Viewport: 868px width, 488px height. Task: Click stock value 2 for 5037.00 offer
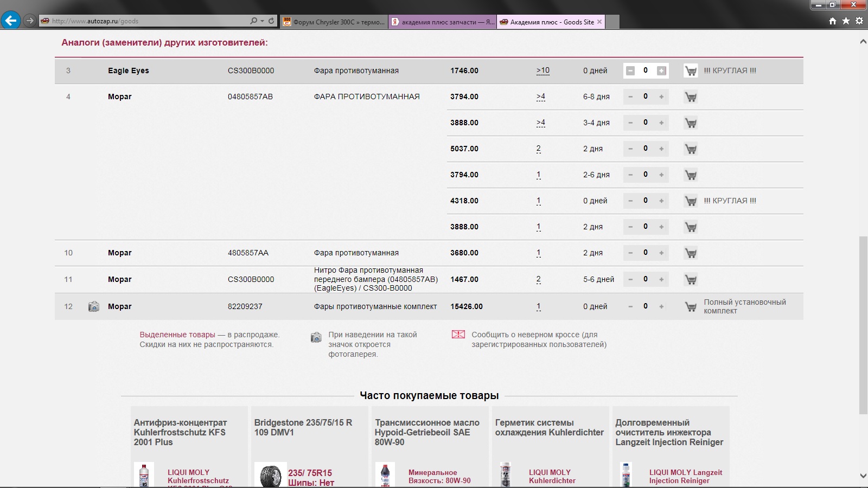pos(538,149)
